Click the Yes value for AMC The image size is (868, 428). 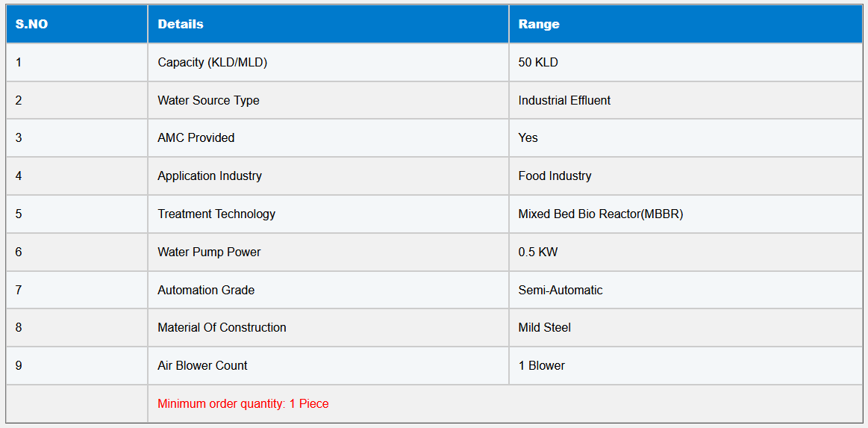[x=528, y=137]
